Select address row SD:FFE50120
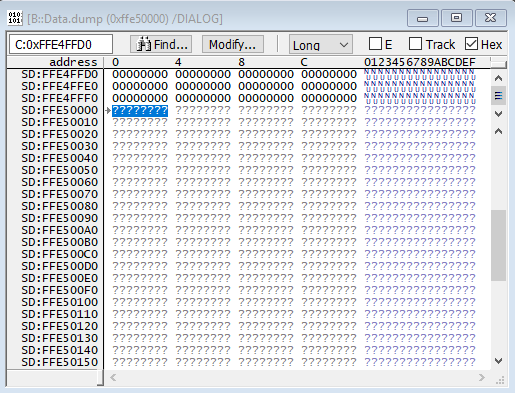 pos(60,326)
